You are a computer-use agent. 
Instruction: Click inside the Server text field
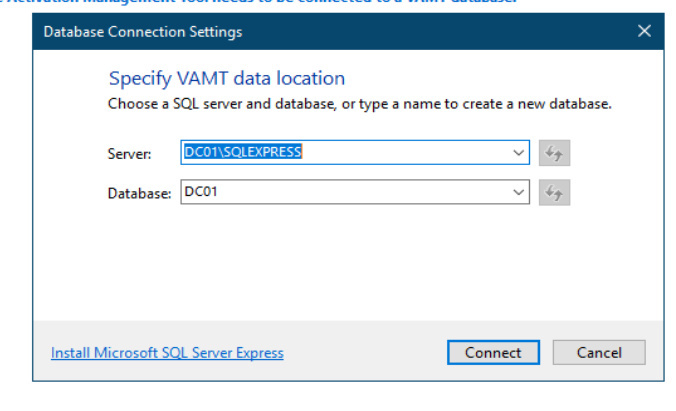[400, 153]
